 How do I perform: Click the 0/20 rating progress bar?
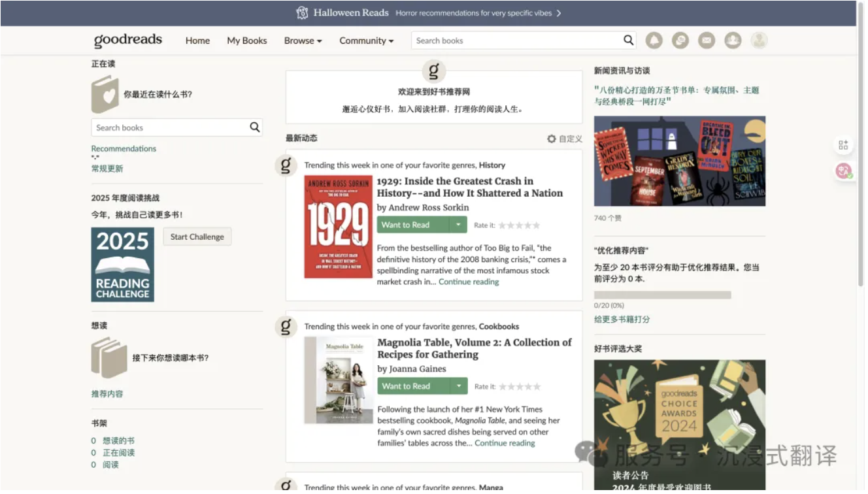tap(662, 295)
